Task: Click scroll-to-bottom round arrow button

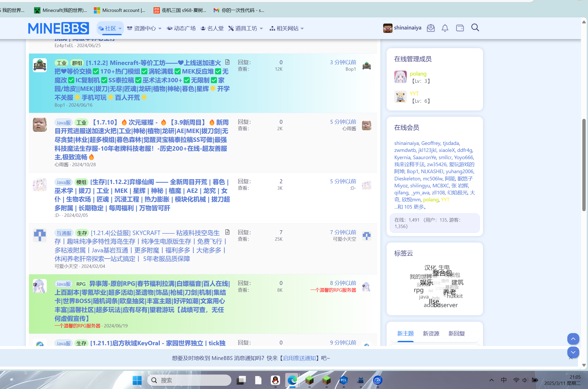Action: (x=573, y=352)
